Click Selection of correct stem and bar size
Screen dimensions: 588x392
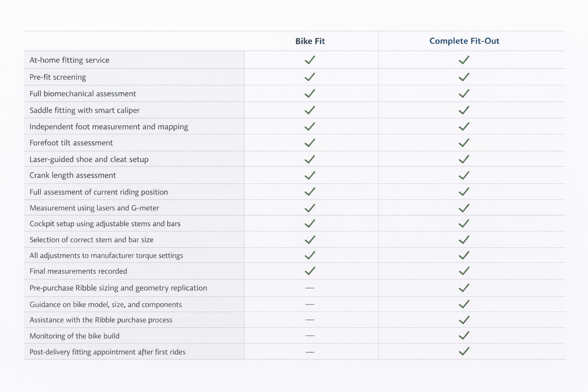[91, 240]
